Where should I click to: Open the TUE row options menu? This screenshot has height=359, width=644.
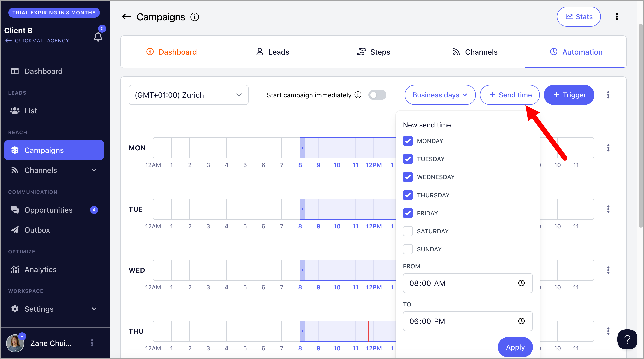pos(608,209)
